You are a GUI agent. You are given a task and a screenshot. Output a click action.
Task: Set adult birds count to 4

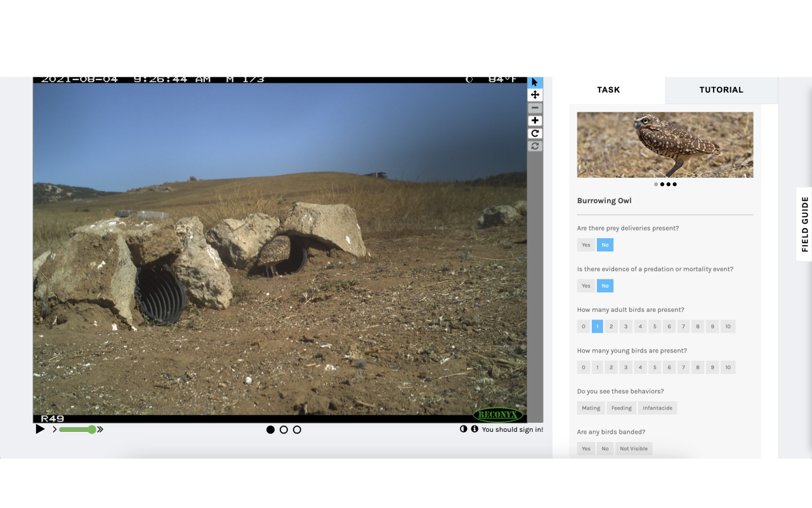coord(640,326)
